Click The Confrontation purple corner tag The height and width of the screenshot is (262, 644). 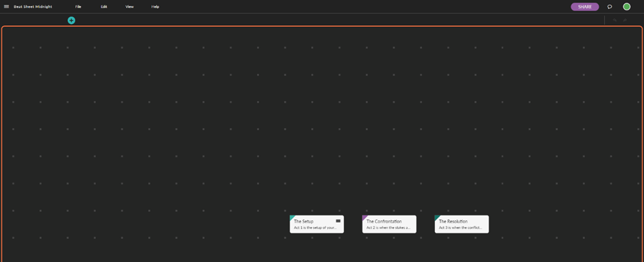[364, 218]
